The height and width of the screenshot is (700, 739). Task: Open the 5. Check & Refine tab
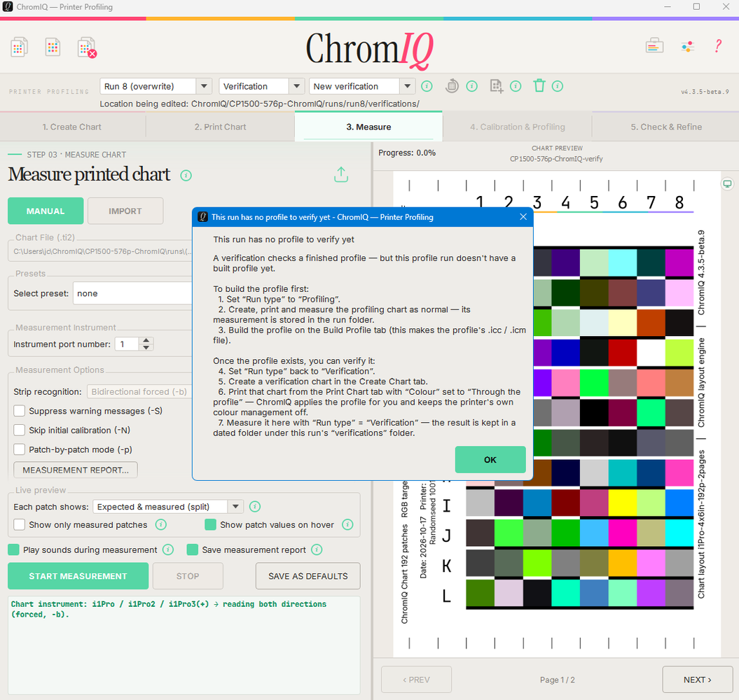(x=666, y=127)
